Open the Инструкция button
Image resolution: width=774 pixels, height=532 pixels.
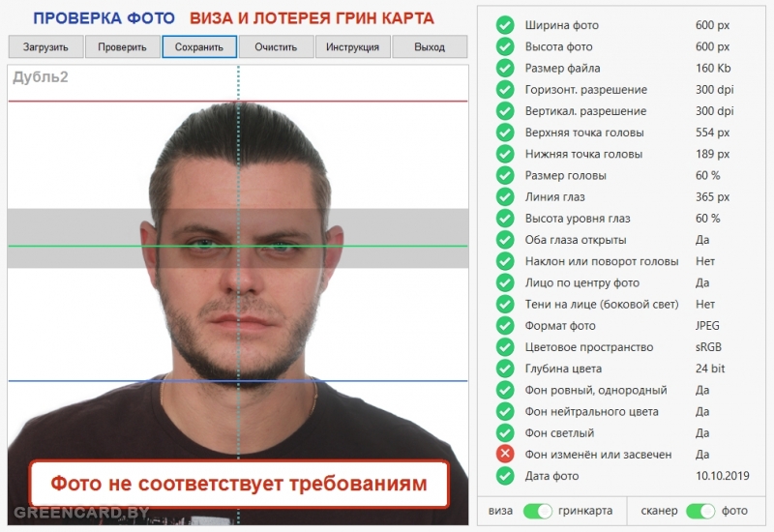352,46
